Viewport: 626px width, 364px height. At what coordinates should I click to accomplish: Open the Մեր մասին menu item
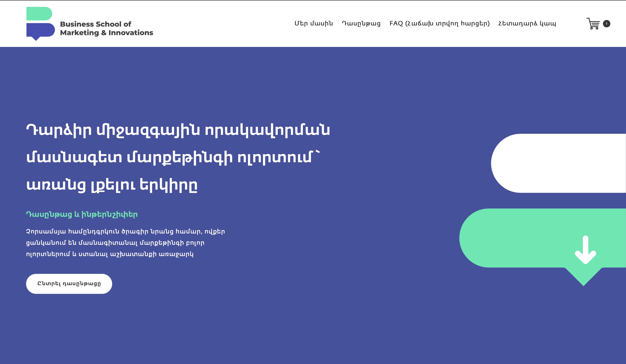point(313,24)
